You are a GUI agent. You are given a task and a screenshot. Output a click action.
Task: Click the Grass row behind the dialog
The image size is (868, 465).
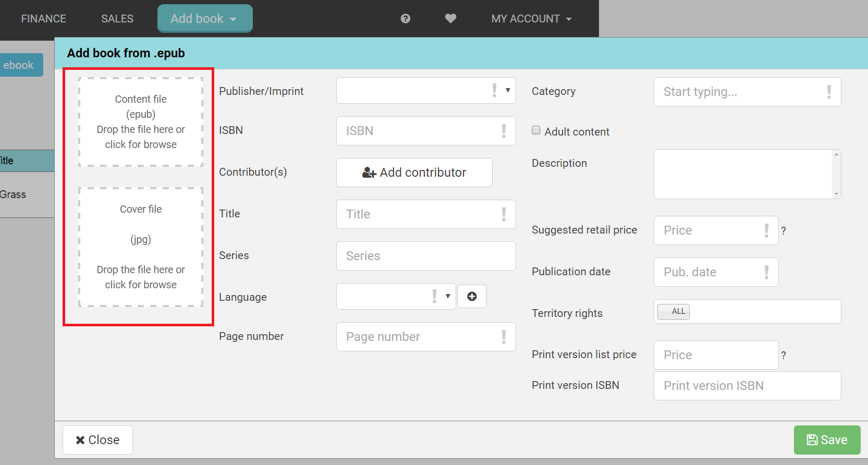[x=27, y=194]
